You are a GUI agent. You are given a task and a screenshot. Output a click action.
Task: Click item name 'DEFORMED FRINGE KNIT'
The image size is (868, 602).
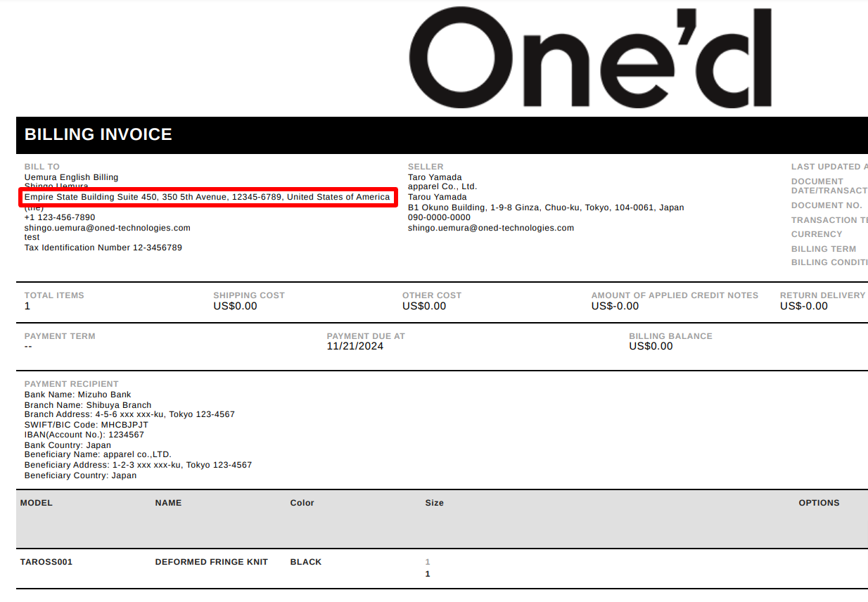point(212,562)
